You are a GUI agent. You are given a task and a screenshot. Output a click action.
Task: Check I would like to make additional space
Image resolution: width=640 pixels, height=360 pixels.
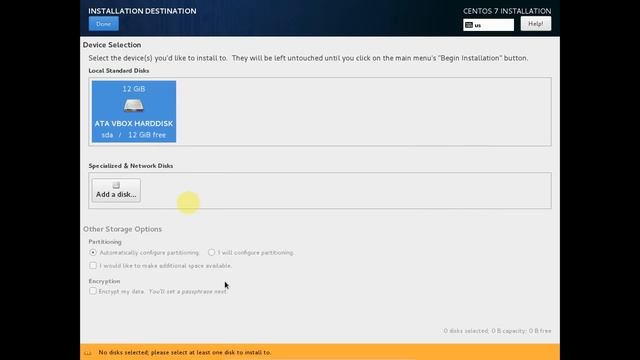93,266
